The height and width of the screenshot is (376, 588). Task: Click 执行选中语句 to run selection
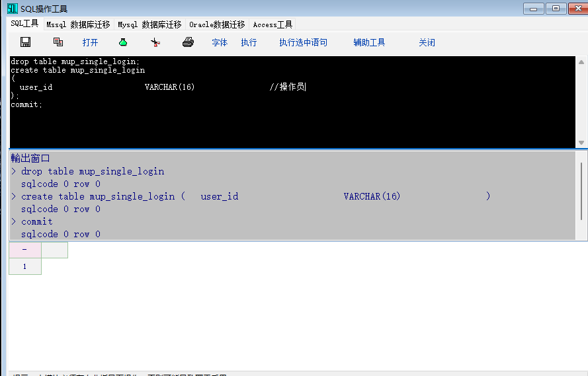point(303,42)
